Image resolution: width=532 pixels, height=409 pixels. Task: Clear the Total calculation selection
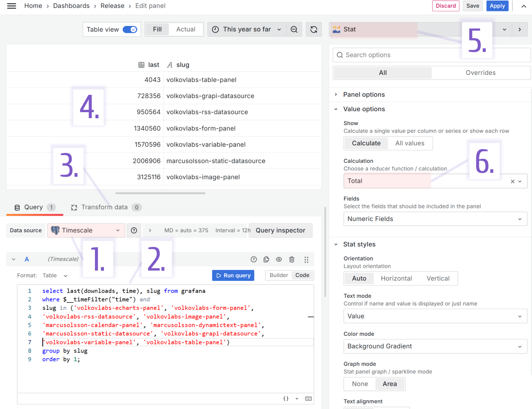[x=513, y=181]
